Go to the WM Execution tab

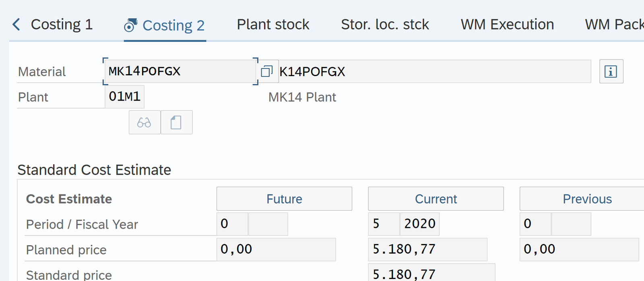tap(507, 25)
